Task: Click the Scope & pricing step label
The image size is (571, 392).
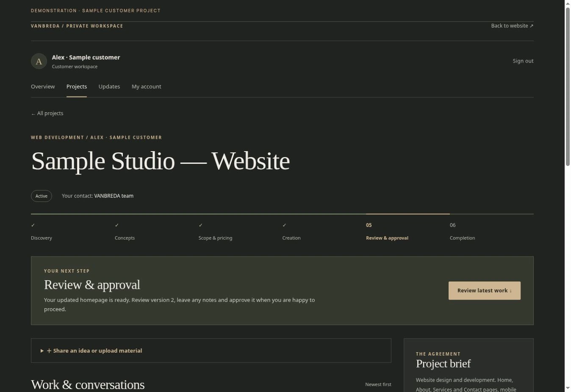Action: click(215, 238)
